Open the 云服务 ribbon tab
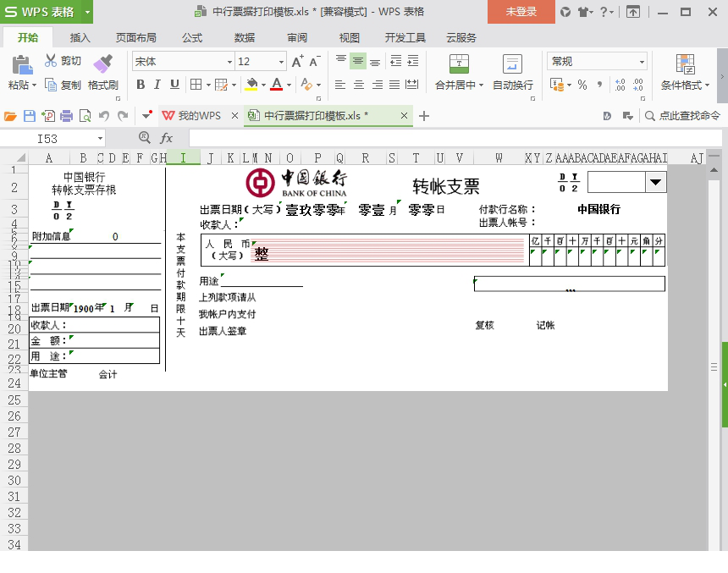Screen dimensions: 728x573 click(461, 37)
